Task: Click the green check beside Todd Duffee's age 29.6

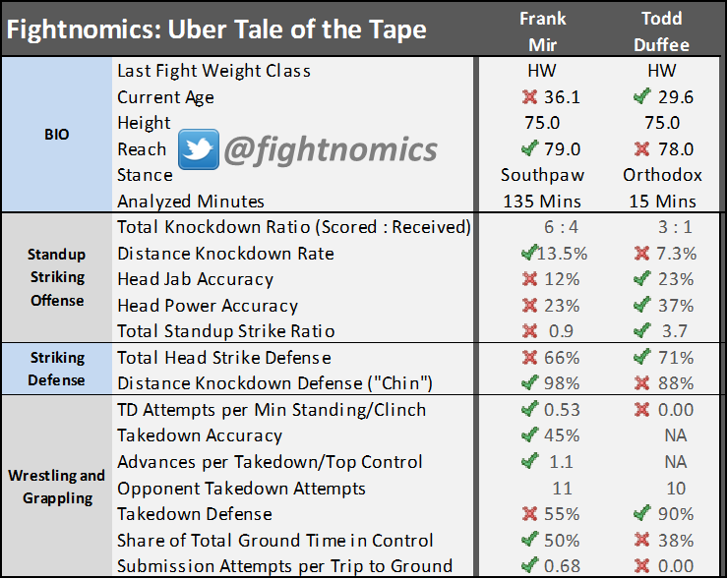Action: point(643,97)
